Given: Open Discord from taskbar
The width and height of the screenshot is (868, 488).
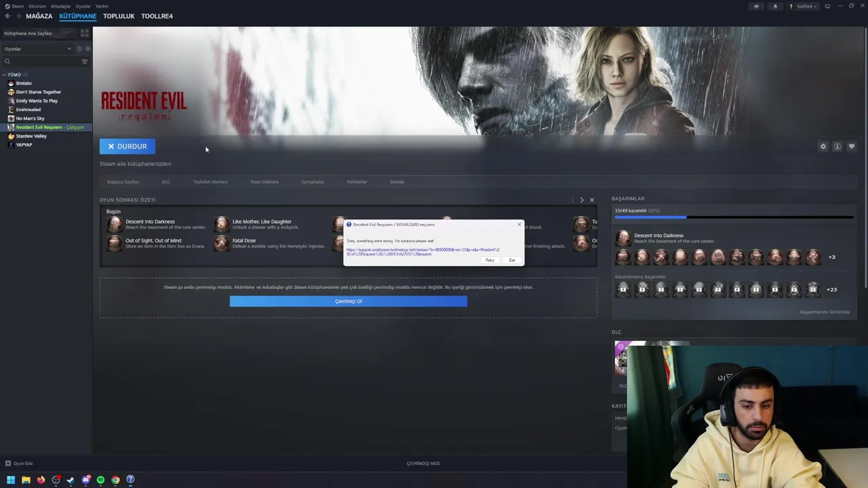Looking at the screenshot, I should pyautogui.click(x=85, y=480).
